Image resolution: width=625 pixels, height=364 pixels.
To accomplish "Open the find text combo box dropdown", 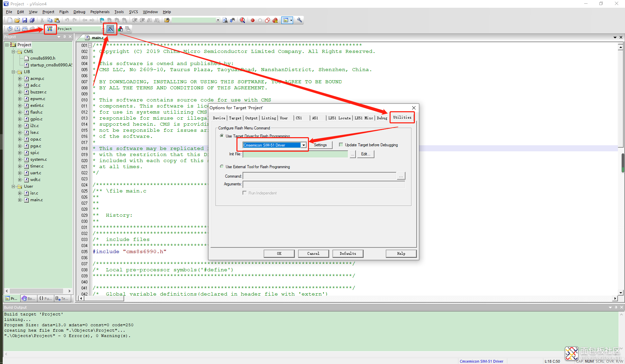I will [x=218, y=20].
